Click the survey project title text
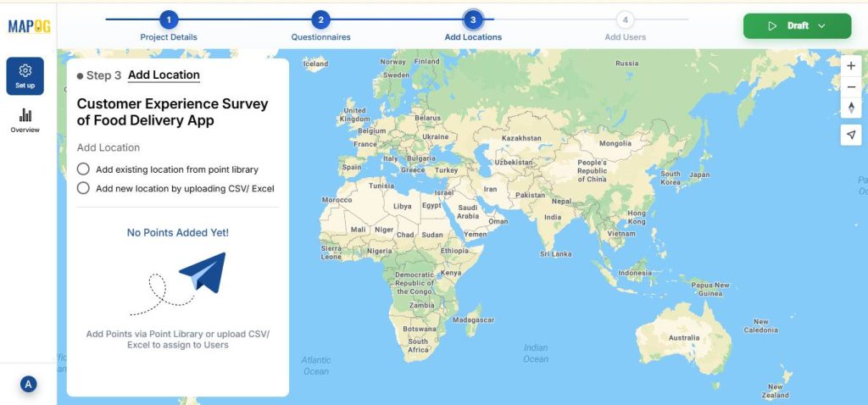This screenshot has width=868, height=405. 172,112
